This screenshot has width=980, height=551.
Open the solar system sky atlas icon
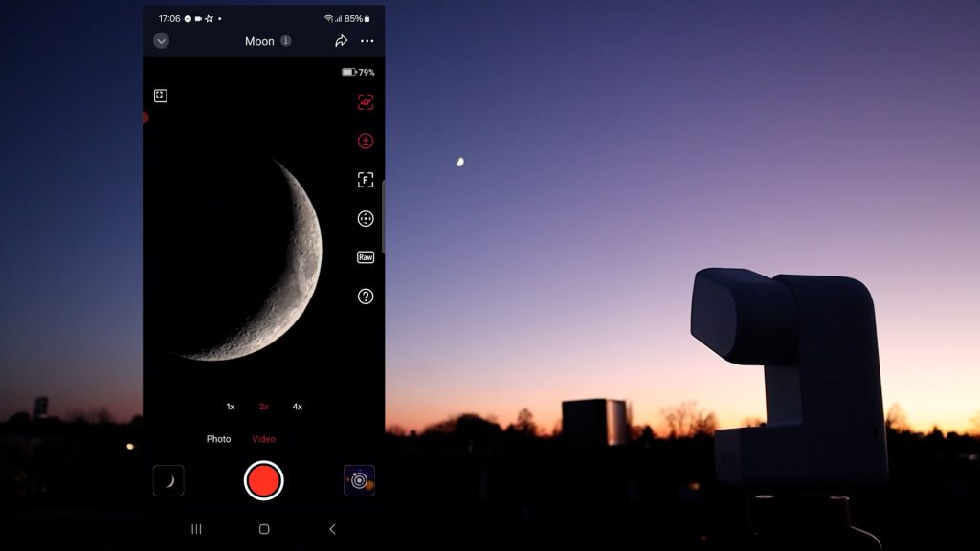359,480
